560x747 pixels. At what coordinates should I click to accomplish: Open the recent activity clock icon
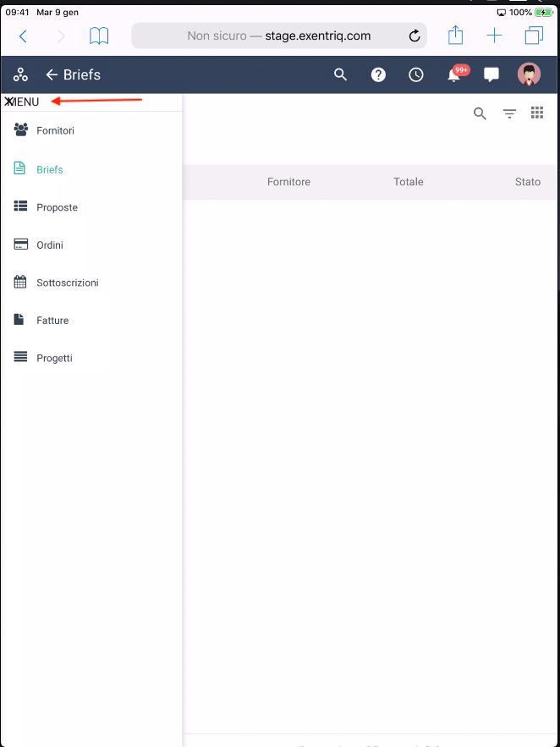click(416, 74)
